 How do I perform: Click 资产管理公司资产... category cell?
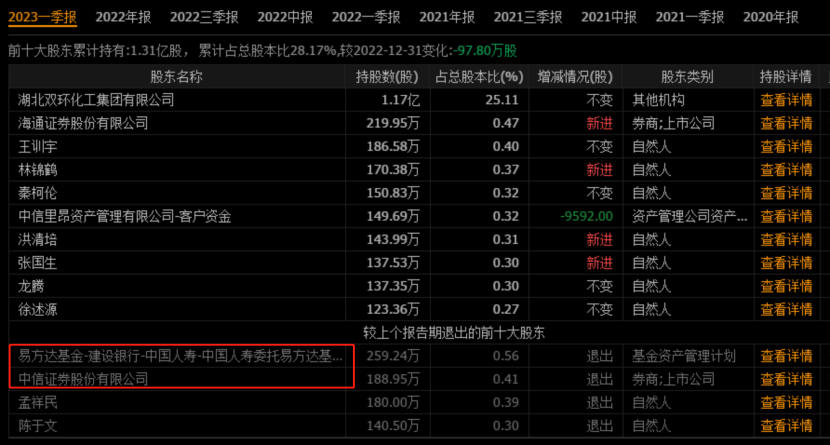(x=690, y=216)
